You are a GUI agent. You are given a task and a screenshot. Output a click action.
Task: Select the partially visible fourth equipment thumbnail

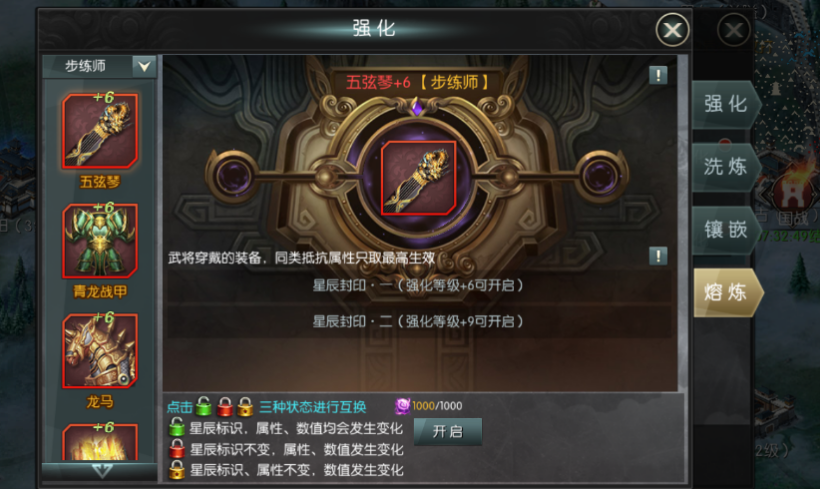point(100,442)
